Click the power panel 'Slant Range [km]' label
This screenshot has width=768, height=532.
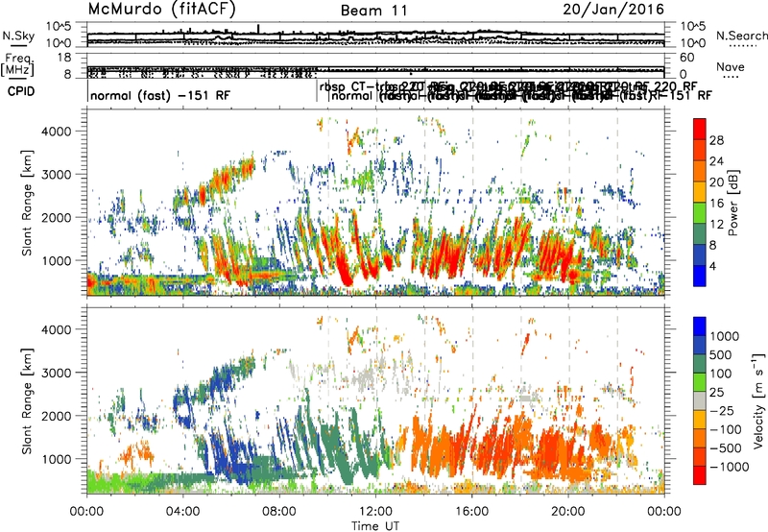coord(27,203)
